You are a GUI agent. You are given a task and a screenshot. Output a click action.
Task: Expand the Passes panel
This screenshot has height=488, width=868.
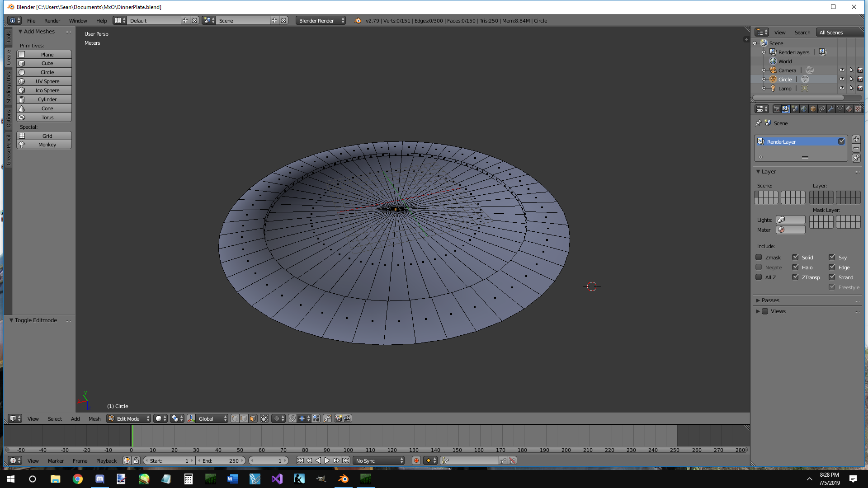770,300
